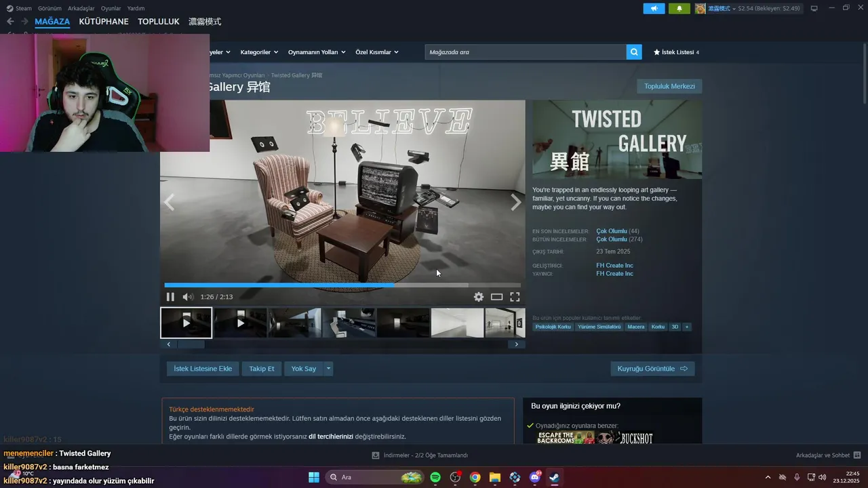868x488 pixels.
Task: Open the Yardım menu
Action: 136,8
